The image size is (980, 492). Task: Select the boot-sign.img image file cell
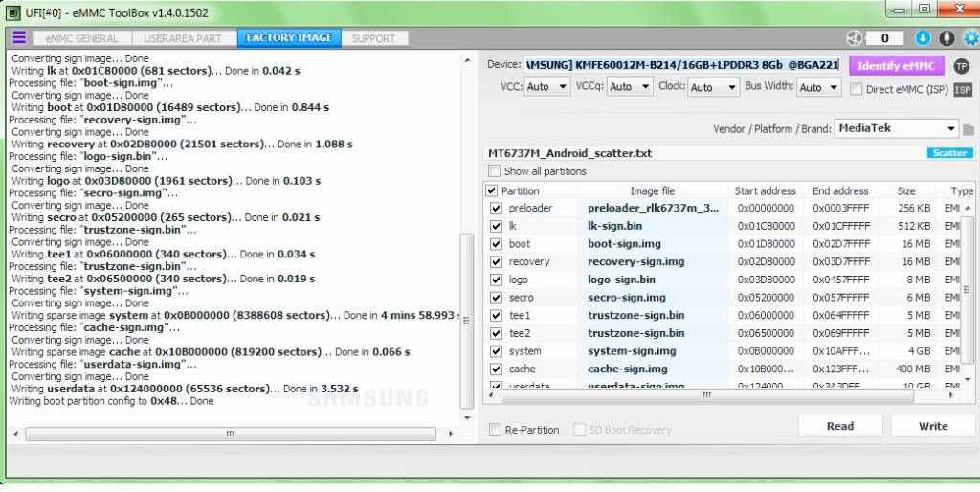653,244
